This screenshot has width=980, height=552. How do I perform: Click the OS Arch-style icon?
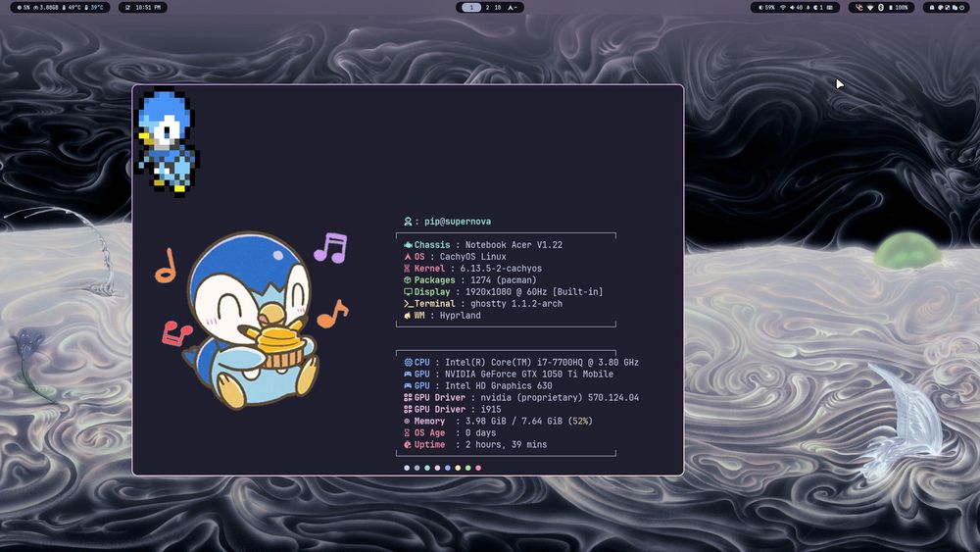408,257
